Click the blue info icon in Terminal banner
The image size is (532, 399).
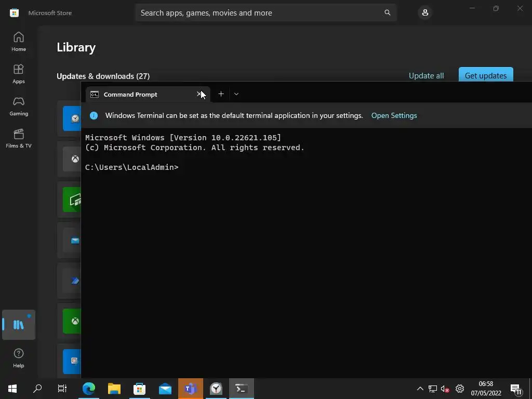pyautogui.click(x=94, y=115)
